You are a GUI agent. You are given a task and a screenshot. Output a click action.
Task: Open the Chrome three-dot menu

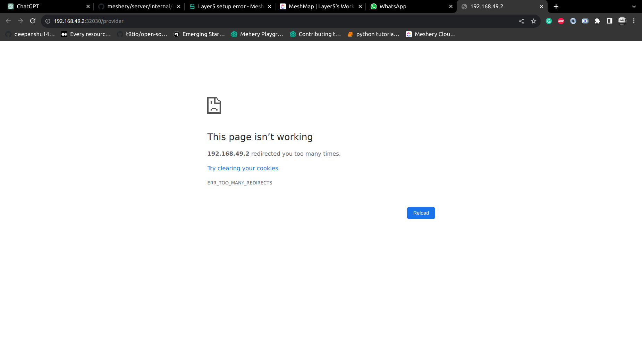point(634,21)
